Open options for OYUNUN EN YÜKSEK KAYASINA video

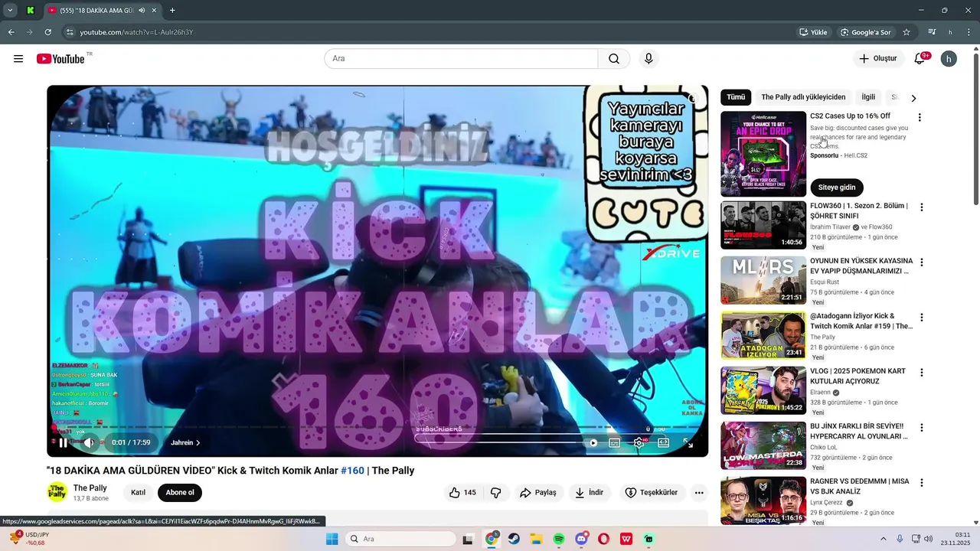point(921,262)
